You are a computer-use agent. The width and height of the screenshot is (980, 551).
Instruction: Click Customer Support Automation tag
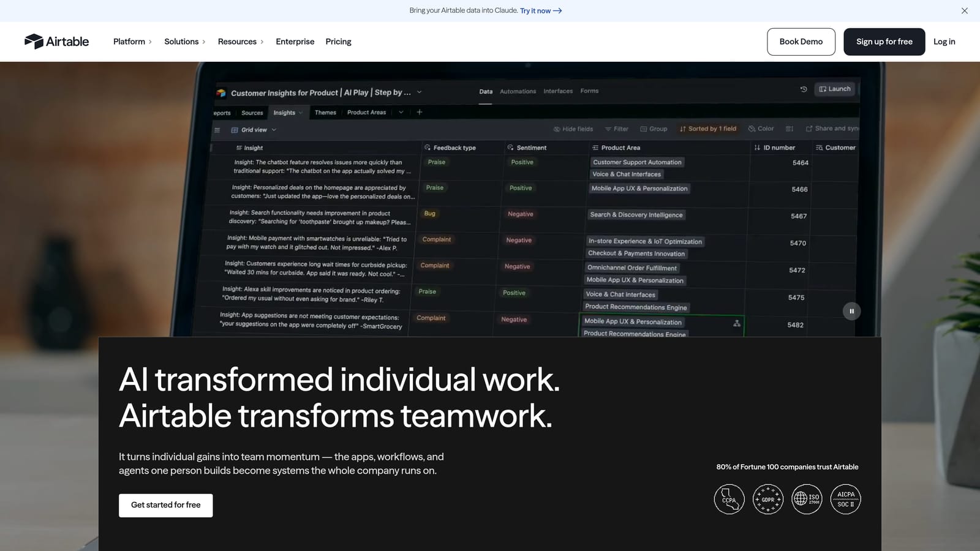coord(637,162)
